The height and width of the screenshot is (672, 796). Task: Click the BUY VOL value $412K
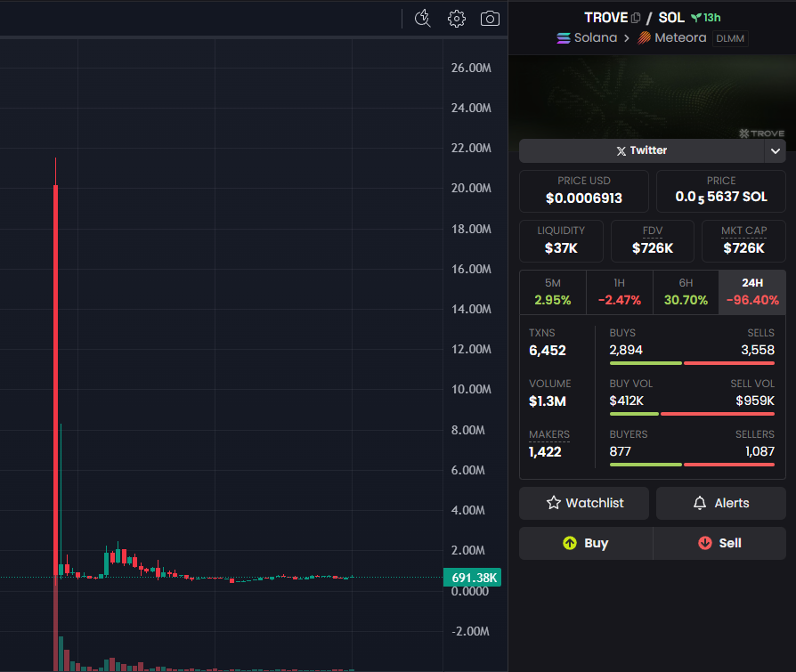[627, 401]
